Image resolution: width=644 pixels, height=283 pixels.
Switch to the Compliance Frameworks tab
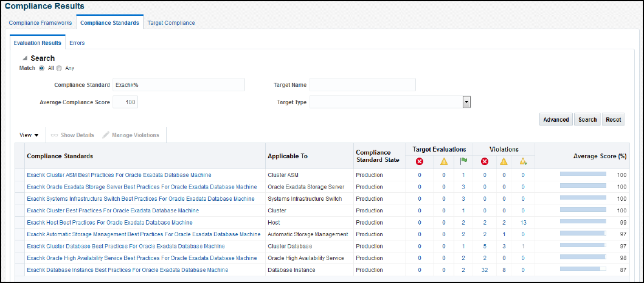pyautogui.click(x=41, y=23)
